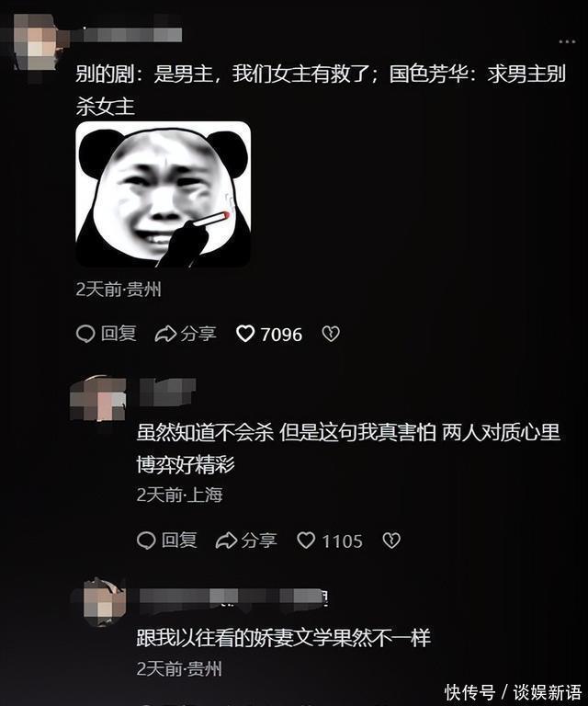The image size is (588, 706).
Task: Select the comment about 娇妻文学
Action: point(283,638)
